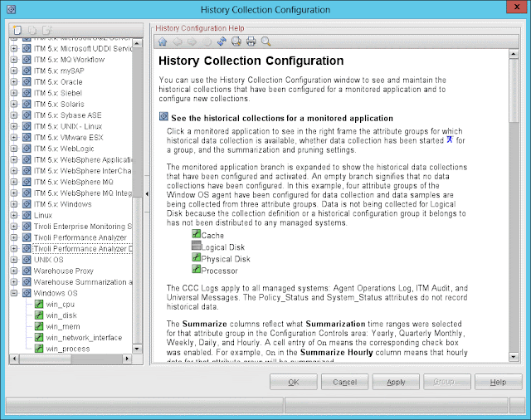The image size is (531, 420).
Task: Click the help Forward arrow
Action: tap(192, 42)
